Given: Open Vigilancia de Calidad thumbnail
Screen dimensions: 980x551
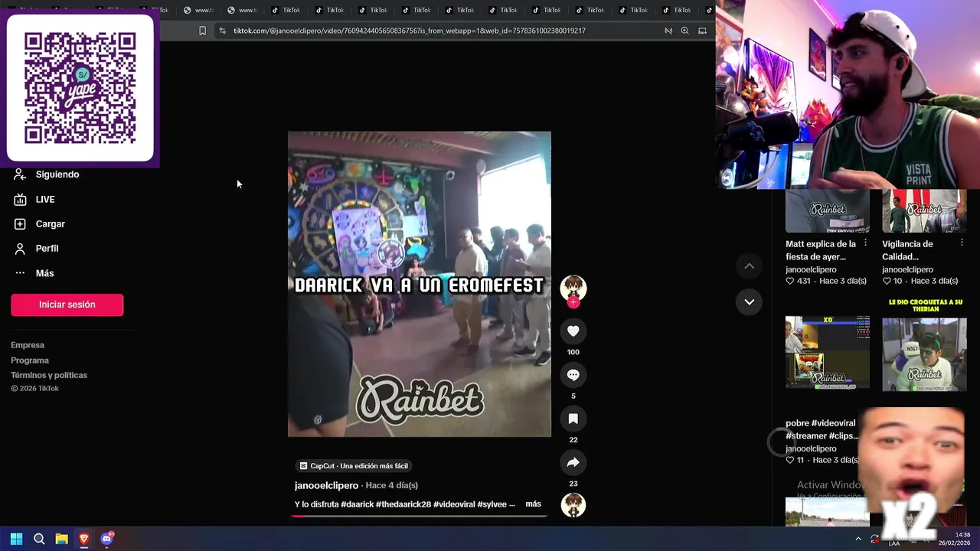Looking at the screenshot, I should click(x=924, y=211).
